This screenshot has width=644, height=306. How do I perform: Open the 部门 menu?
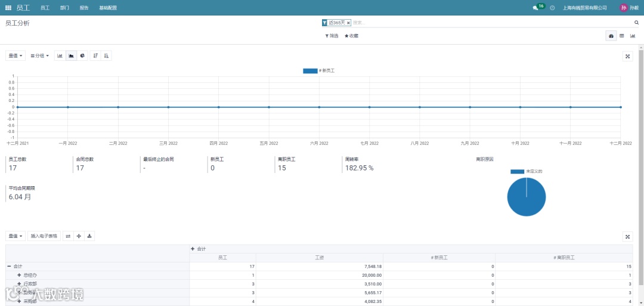[x=64, y=8]
